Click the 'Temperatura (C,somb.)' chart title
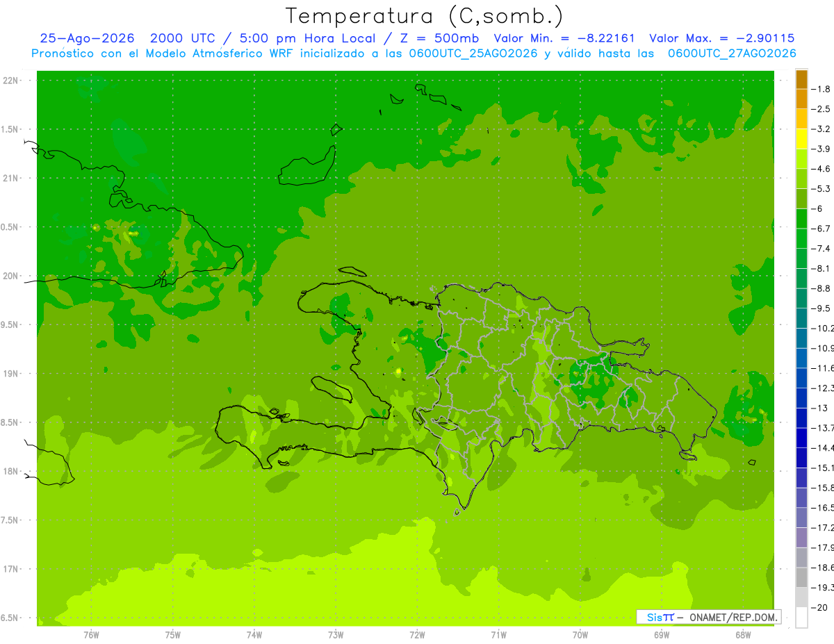The width and height of the screenshot is (834, 644). coord(425,16)
